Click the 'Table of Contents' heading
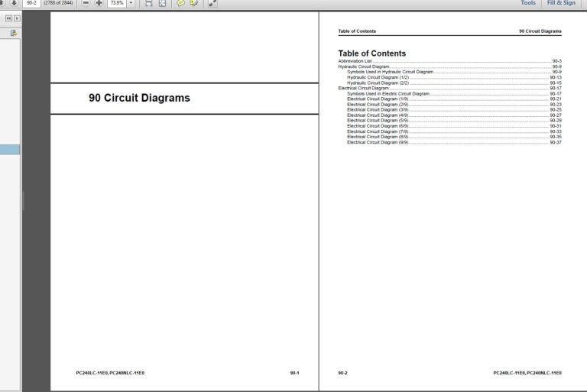Image resolution: width=587 pixels, height=392 pixels. point(371,53)
